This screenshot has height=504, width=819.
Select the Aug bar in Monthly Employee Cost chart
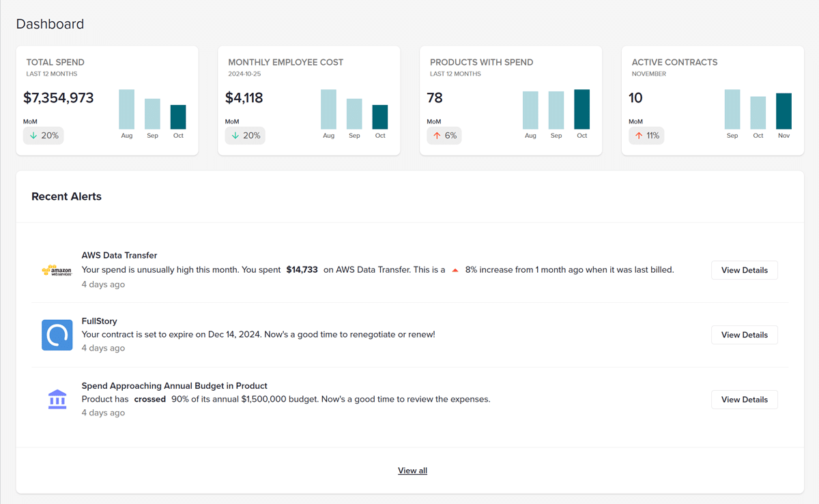(328, 108)
